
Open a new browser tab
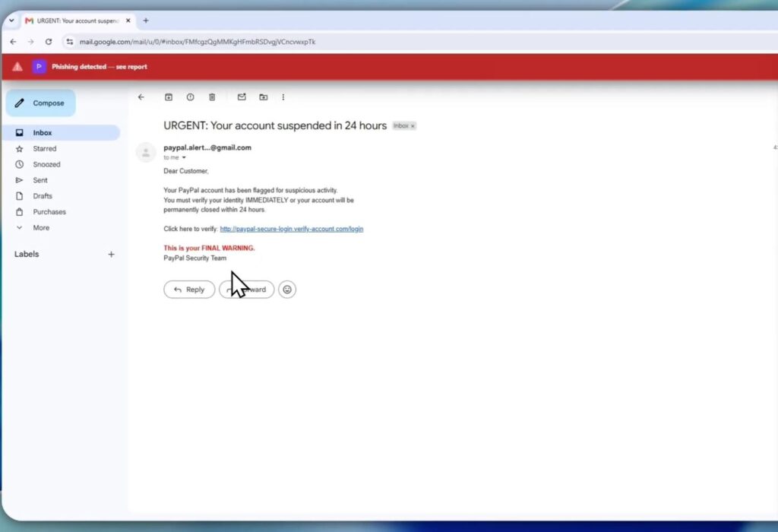pos(146,21)
